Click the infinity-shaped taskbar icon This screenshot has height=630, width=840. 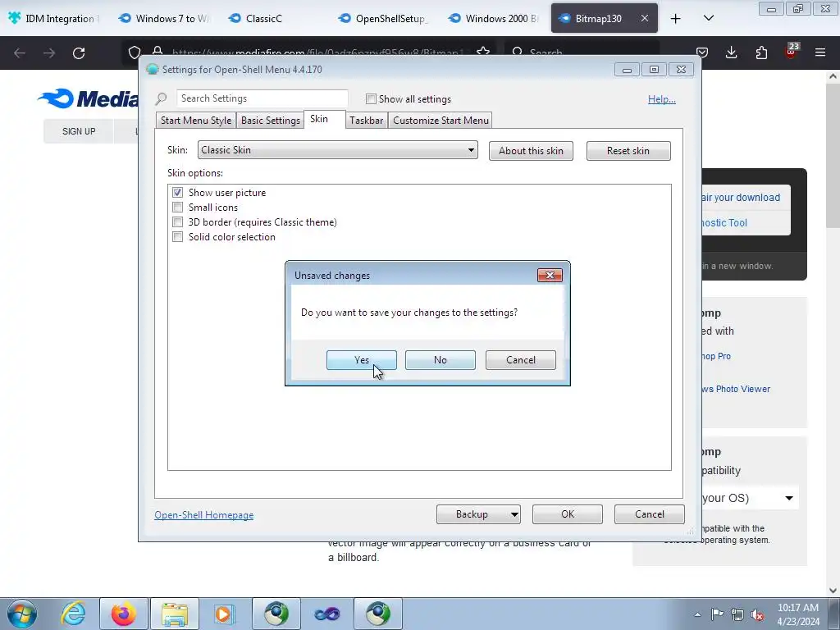[x=326, y=614]
